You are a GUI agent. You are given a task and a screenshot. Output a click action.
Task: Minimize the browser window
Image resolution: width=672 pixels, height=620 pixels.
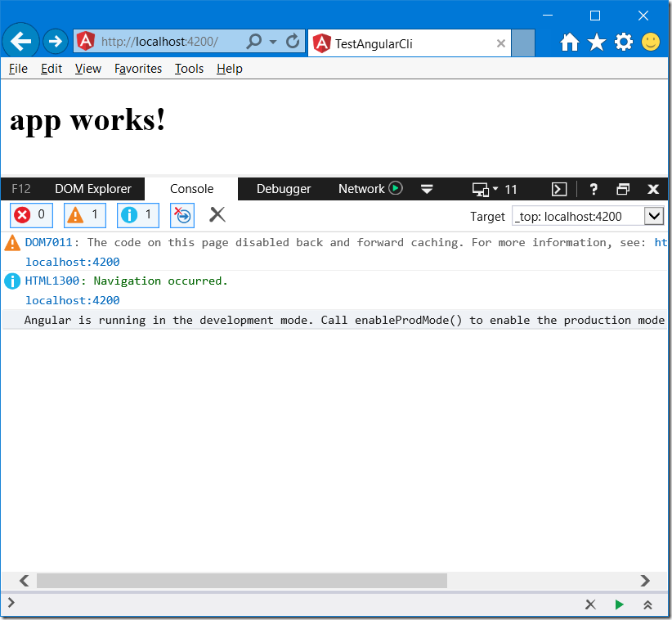[548, 16]
